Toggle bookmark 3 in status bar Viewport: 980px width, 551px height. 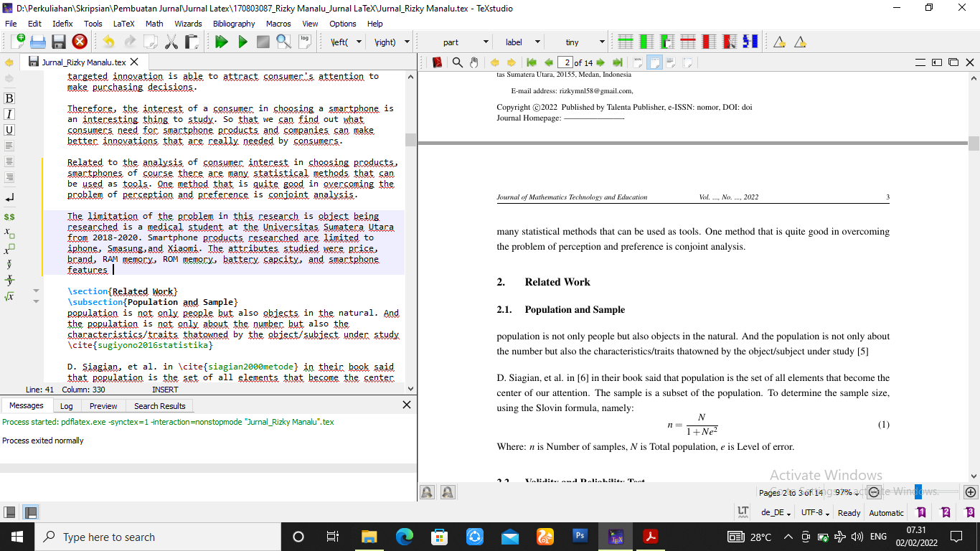pos(970,512)
